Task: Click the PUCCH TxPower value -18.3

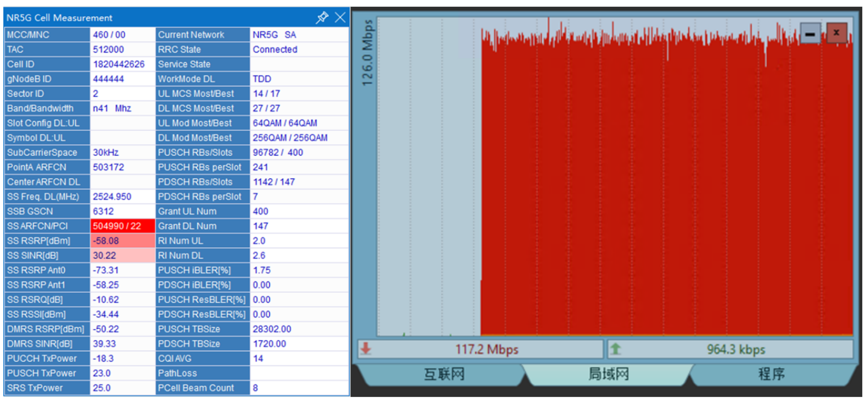Action: point(103,358)
